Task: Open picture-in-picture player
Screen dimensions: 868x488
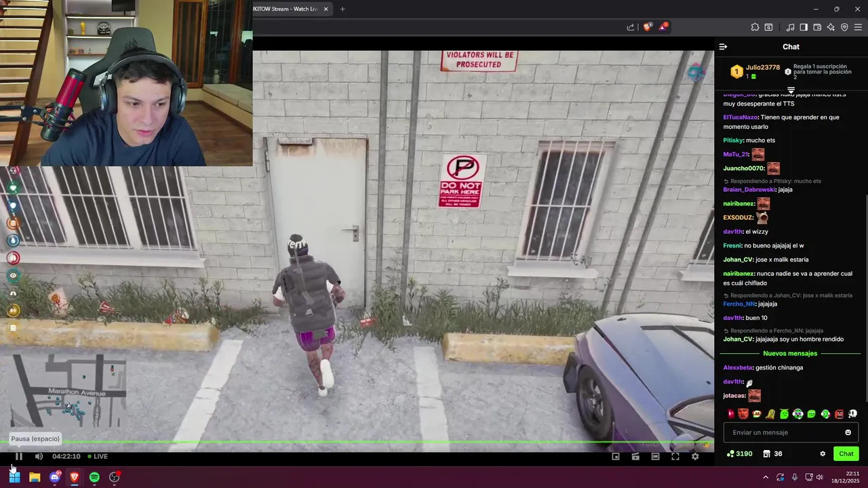Action: (616, 456)
